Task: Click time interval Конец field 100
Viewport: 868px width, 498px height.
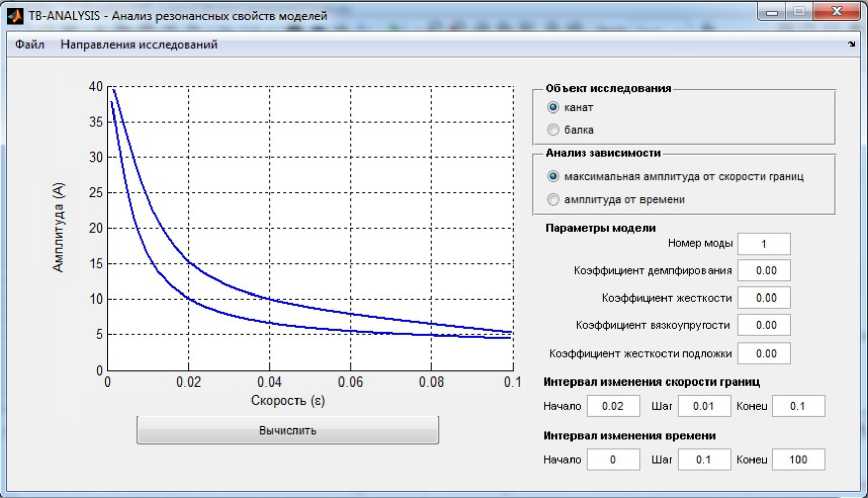Action: coord(798,460)
